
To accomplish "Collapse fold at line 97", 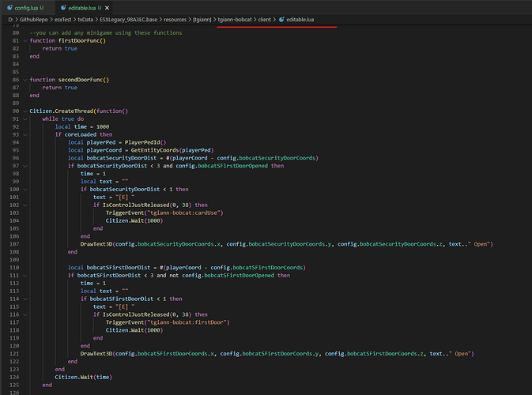I will 25,166.
